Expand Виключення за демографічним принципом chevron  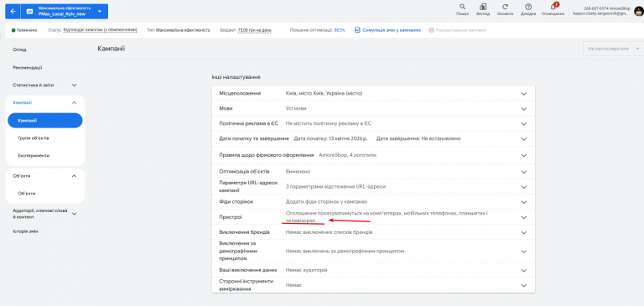tap(523, 252)
